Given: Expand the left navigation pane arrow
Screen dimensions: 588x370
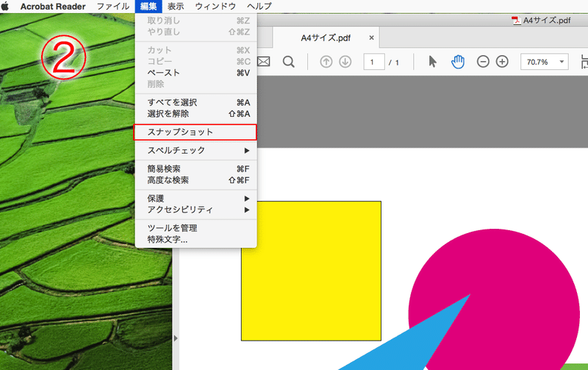Looking at the screenshot, I should (176, 338).
